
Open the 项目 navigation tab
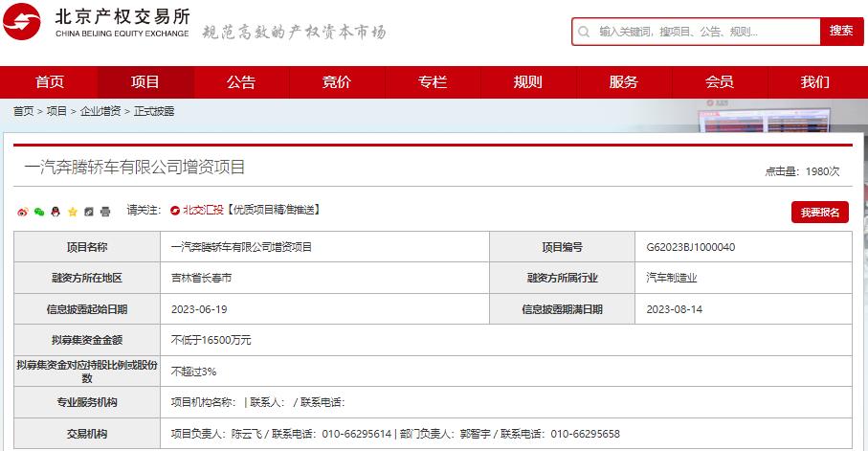pyautogui.click(x=145, y=82)
